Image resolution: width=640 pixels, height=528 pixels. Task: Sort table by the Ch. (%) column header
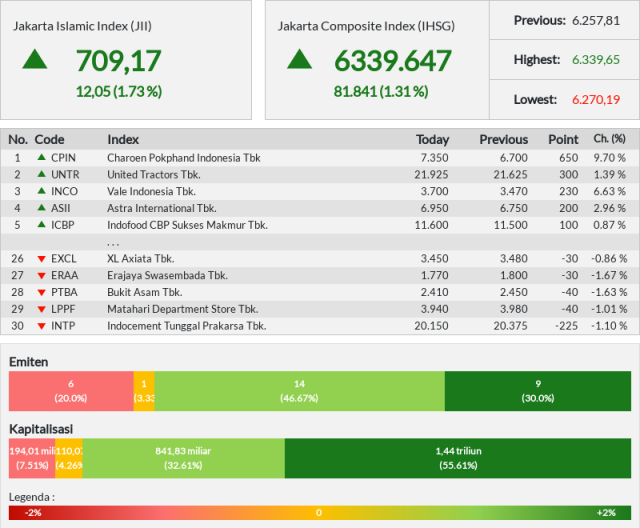(x=609, y=139)
